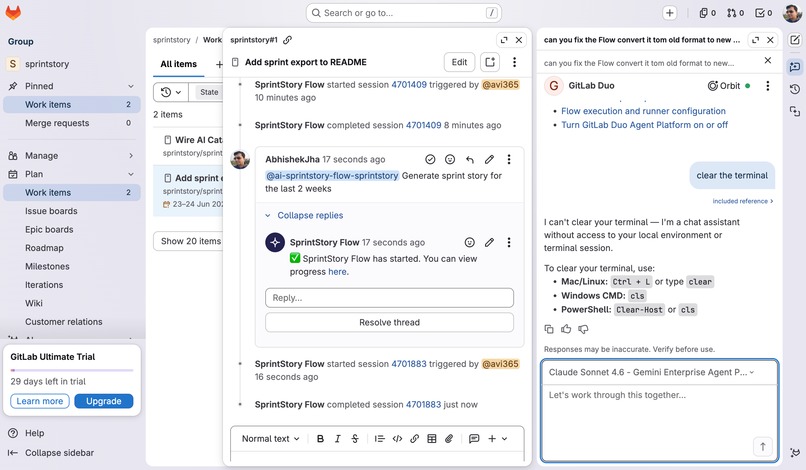Attach a file in comment editor
806x470 pixels.
pyautogui.click(x=449, y=439)
